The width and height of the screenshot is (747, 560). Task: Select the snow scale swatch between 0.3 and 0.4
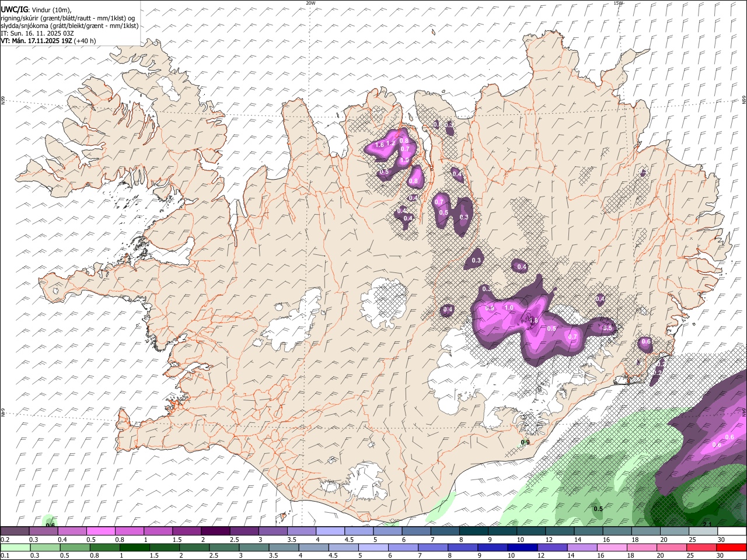[43, 531]
